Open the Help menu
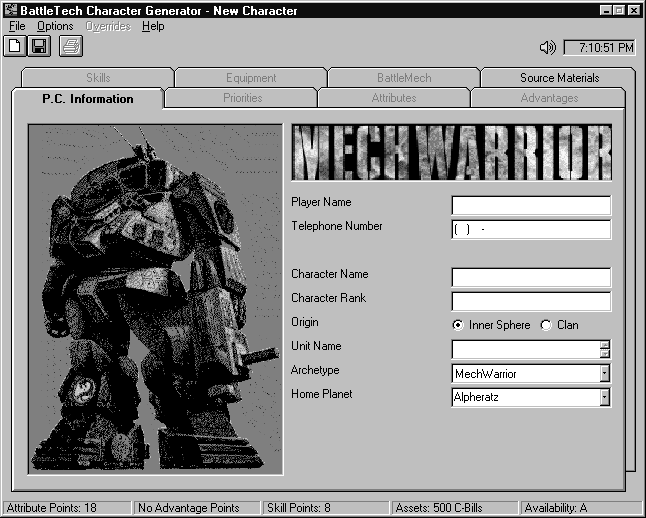The width and height of the screenshot is (646, 518). click(x=153, y=26)
